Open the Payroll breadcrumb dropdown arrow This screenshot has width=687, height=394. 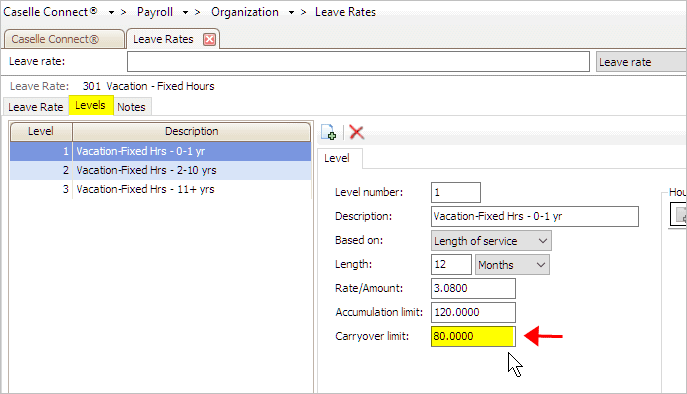[x=185, y=12]
